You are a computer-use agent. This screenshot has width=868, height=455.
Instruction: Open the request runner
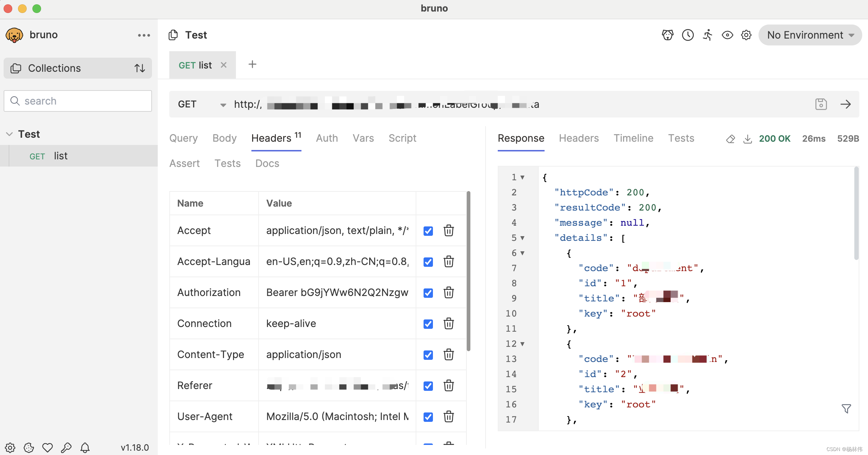(x=707, y=35)
